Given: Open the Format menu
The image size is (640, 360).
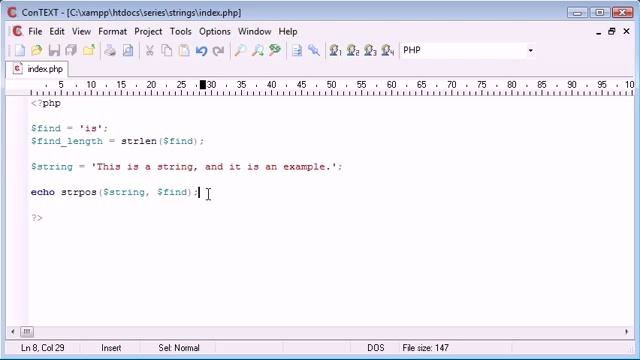Looking at the screenshot, I should (x=112, y=31).
